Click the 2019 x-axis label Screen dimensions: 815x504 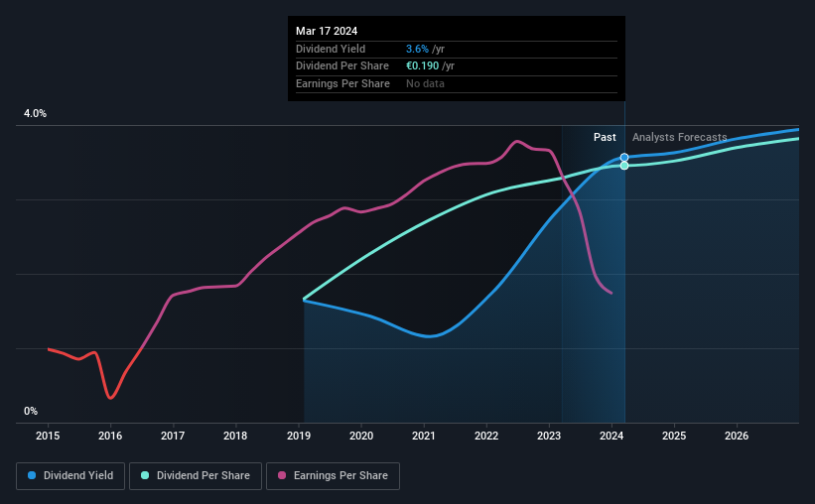pyautogui.click(x=299, y=436)
